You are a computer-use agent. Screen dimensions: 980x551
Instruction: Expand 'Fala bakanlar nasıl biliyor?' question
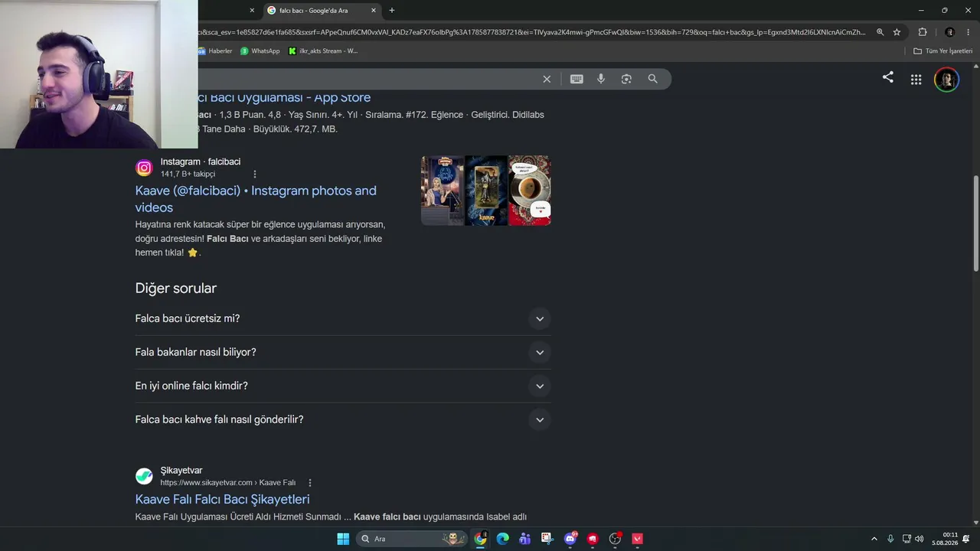coord(343,352)
